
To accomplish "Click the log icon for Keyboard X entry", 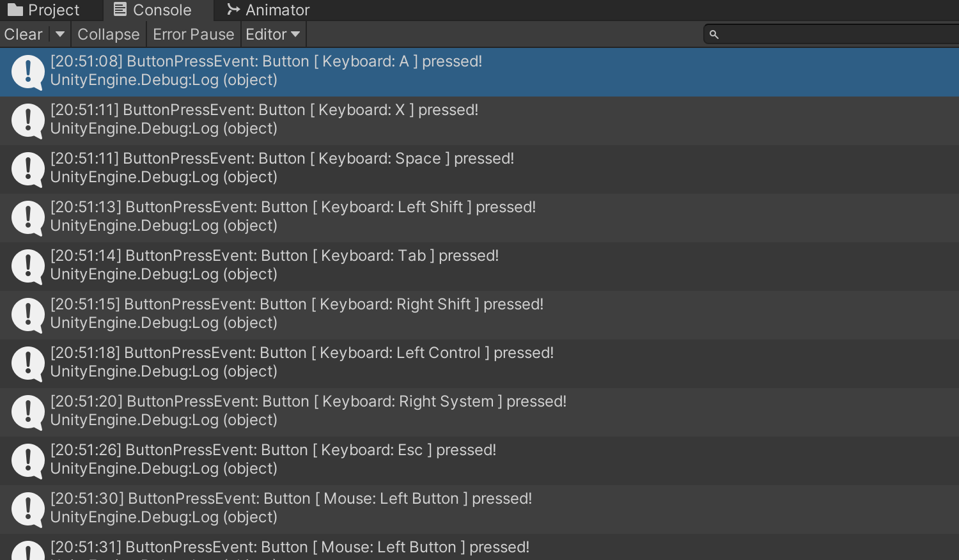I will pyautogui.click(x=28, y=120).
